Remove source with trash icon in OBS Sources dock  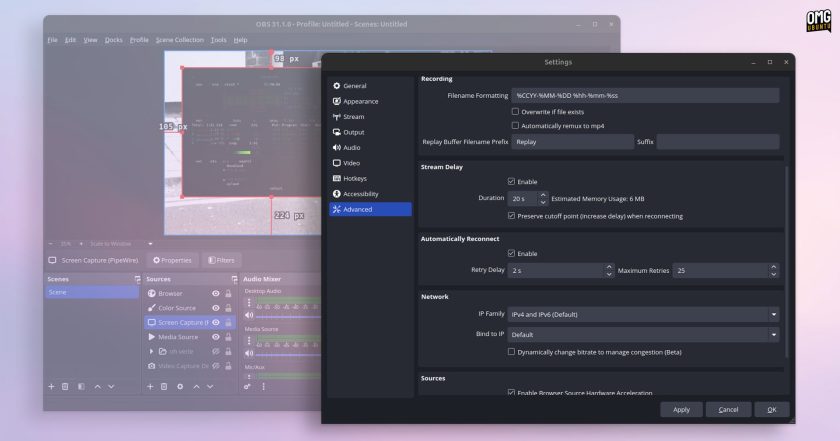click(x=164, y=386)
